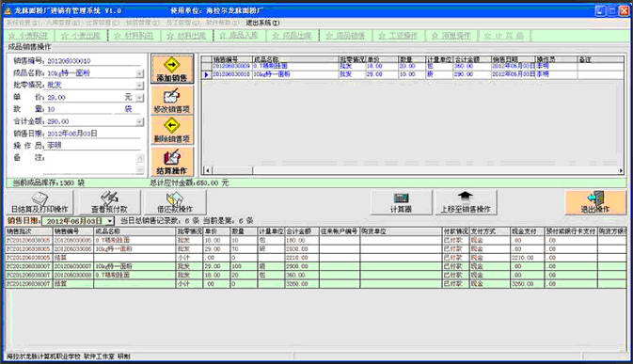Switch to the 工资操作 toolbar tab
This screenshot has height=364, width=633.
coord(399,36)
